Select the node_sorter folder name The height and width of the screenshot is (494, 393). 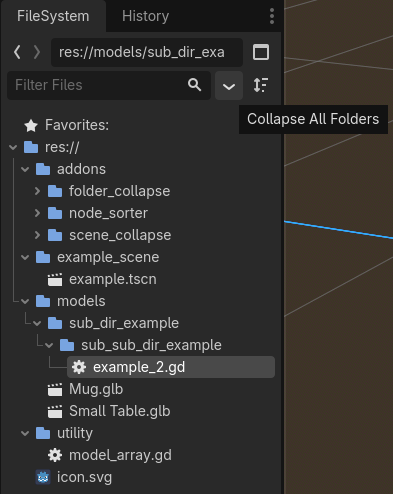click(x=108, y=213)
